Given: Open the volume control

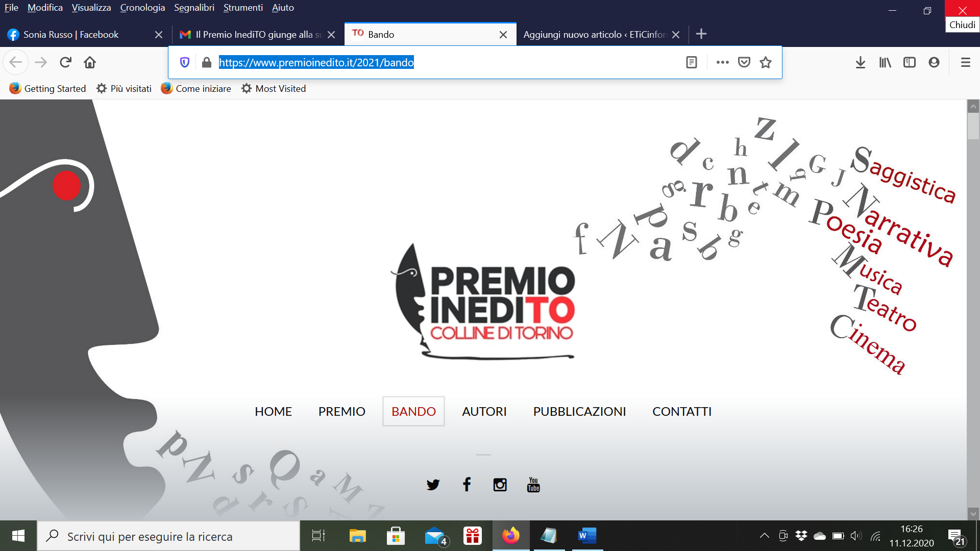Looking at the screenshot, I should pyautogui.click(x=856, y=536).
